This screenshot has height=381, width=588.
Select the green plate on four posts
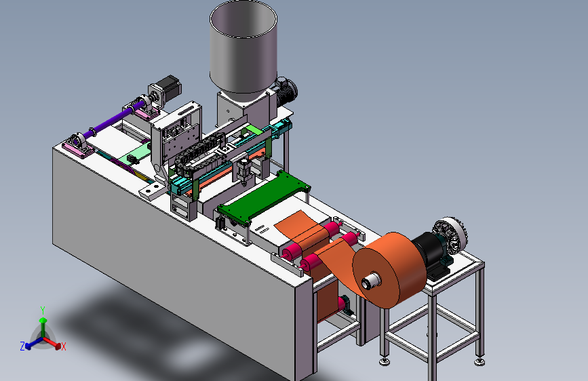point(264,198)
